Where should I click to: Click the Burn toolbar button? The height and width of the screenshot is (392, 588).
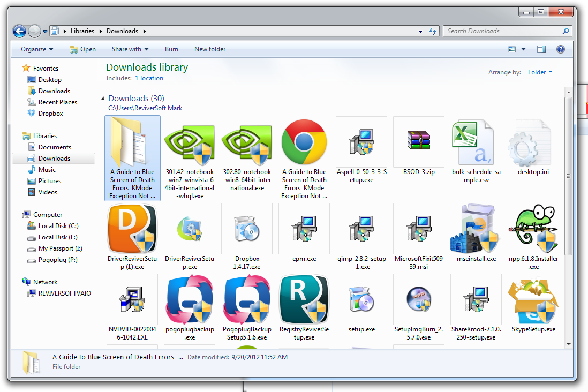171,49
